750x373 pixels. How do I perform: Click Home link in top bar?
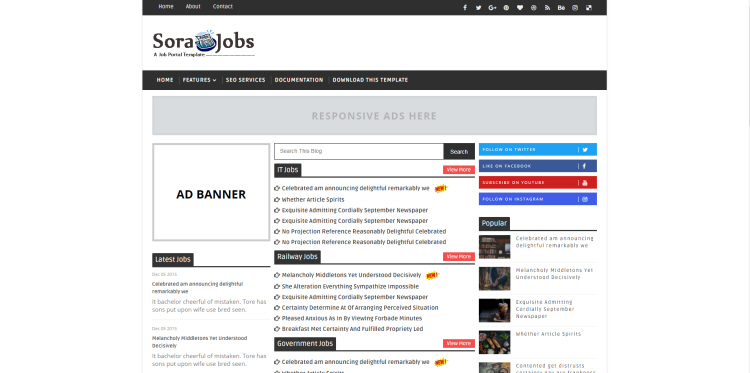coord(166,7)
